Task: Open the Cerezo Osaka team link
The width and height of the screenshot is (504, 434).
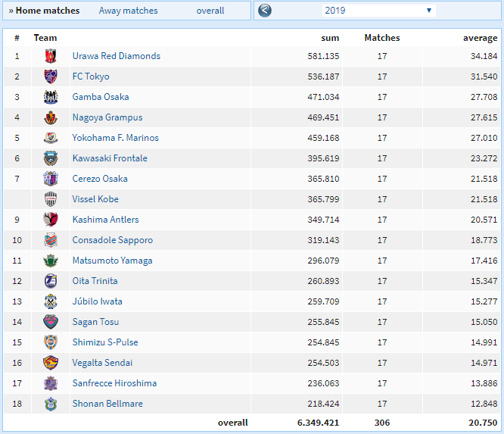Action: click(x=100, y=179)
